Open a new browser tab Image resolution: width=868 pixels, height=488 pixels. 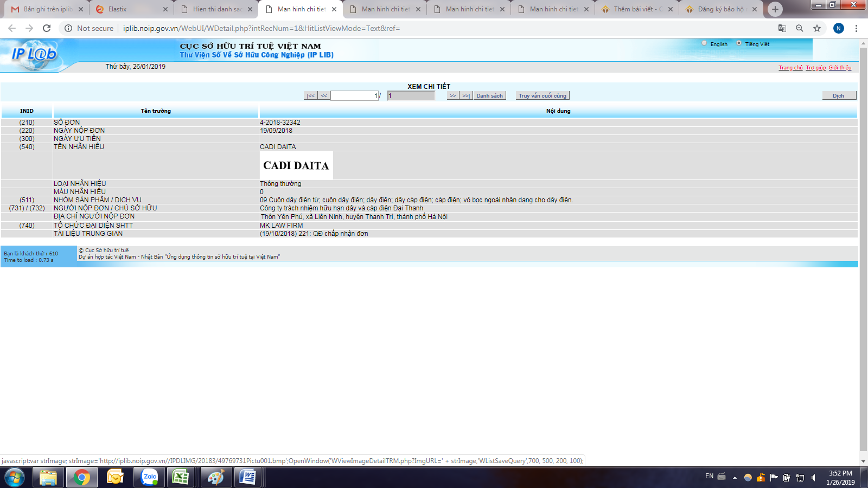click(775, 9)
